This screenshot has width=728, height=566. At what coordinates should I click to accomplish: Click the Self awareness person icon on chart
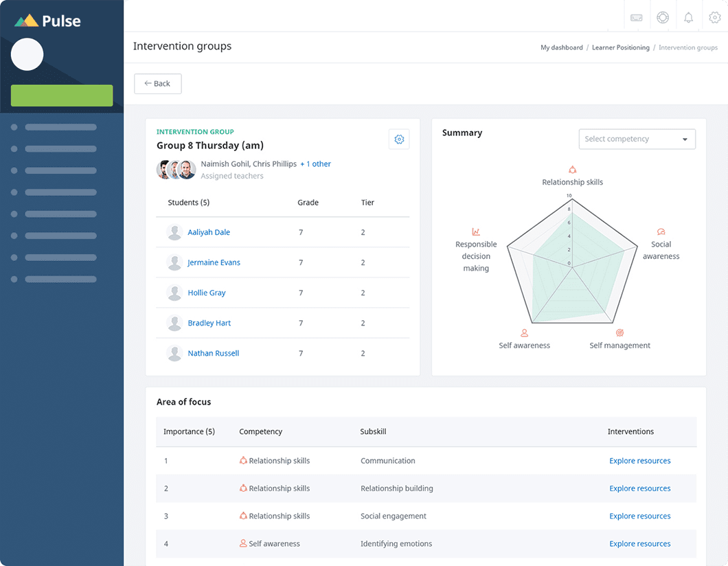click(x=524, y=333)
